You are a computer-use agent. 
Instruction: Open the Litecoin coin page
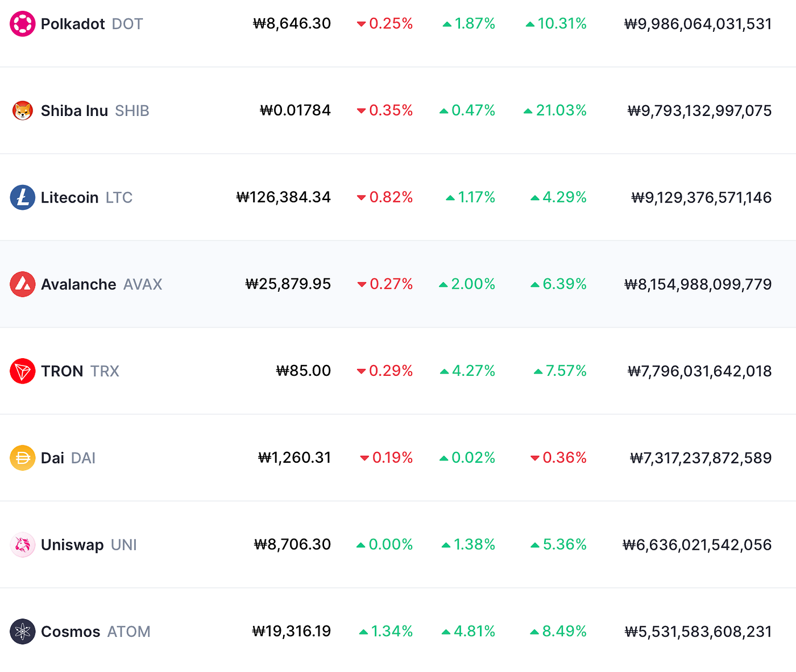click(69, 197)
